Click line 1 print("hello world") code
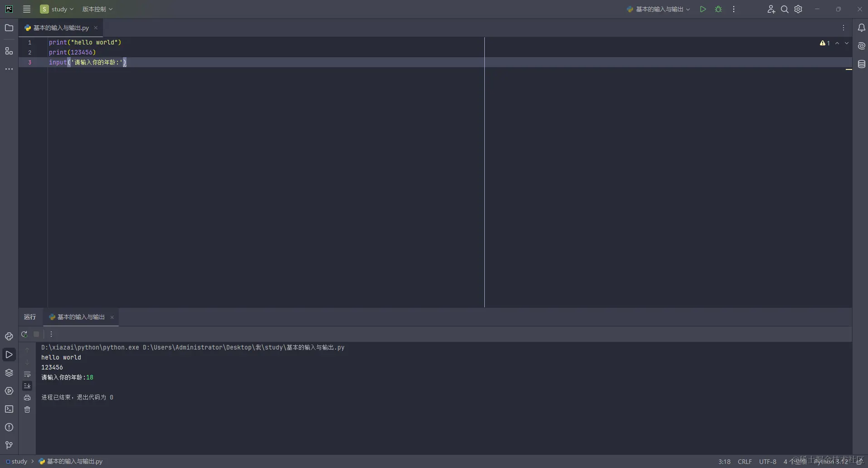 pyautogui.click(x=85, y=42)
